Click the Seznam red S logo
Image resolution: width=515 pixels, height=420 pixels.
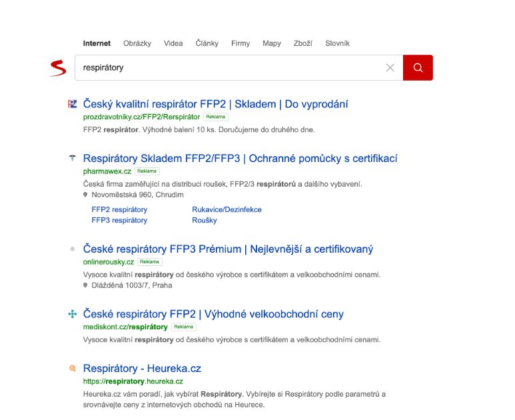(58, 68)
